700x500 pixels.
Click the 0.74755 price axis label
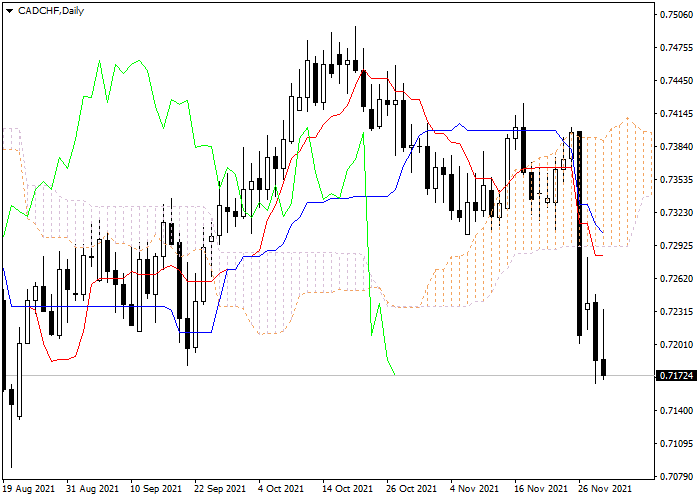[676, 48]
